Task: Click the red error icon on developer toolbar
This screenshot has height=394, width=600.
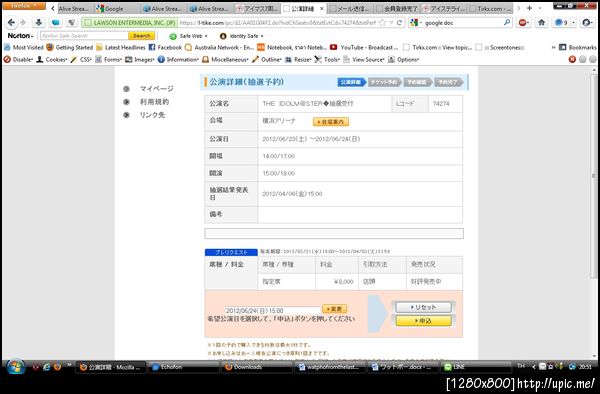Action: [x=572, y=59]
